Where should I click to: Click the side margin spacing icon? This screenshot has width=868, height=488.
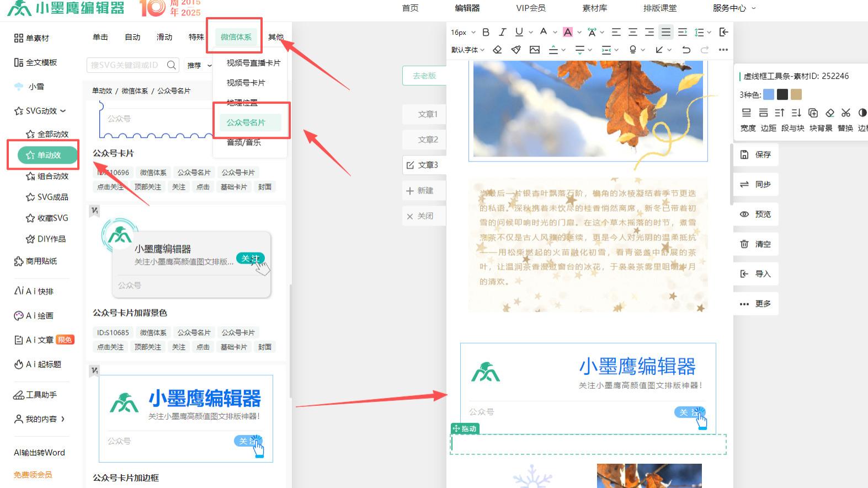point(606,50)
